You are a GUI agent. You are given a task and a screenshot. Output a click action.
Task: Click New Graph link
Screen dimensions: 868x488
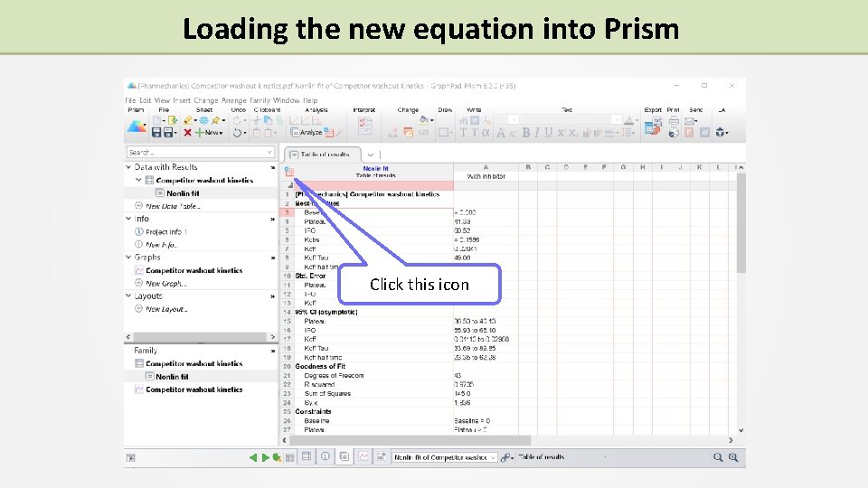coord(165,283)
